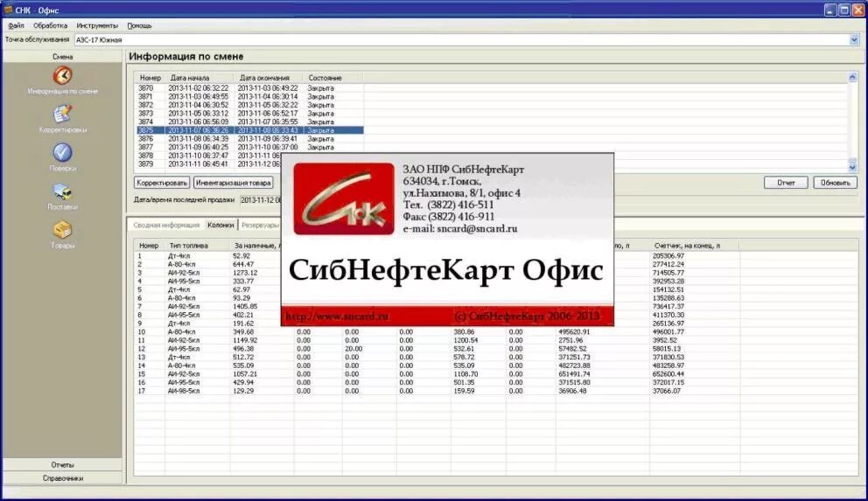Open the Инструменты menu
Screen dimensions: 868x501
point(97,25)
